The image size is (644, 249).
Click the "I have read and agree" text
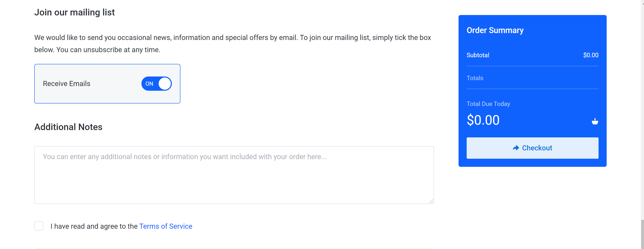(x=94, y=226)
